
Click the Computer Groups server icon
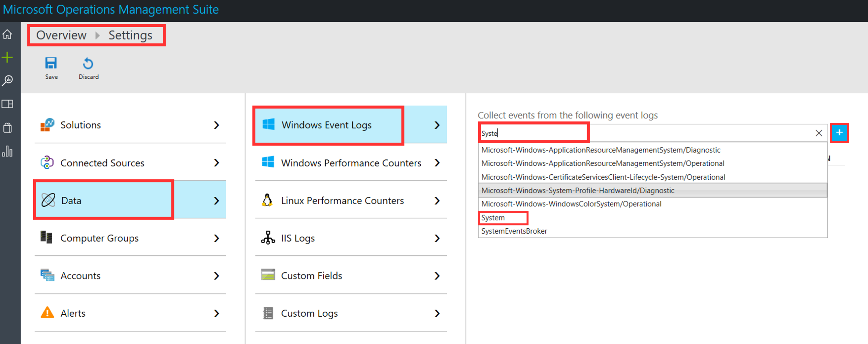[x=46, y=237]
